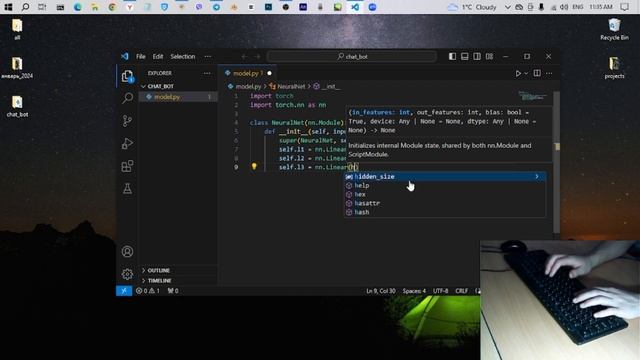Screen dimensions: 640x360
Task: Open the forwarded ports status item
Action: 173,291
